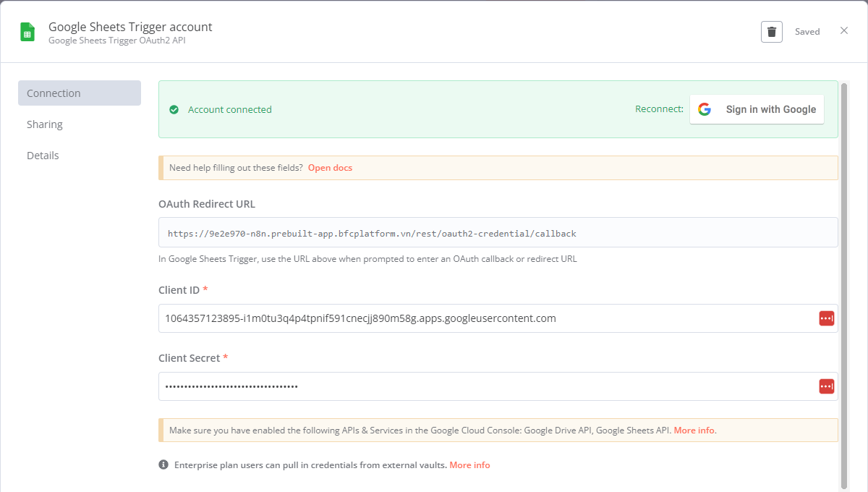The width and height of the screenshot is (868, 492).
Task: Click the Saved status text
Action: [807, 32]
